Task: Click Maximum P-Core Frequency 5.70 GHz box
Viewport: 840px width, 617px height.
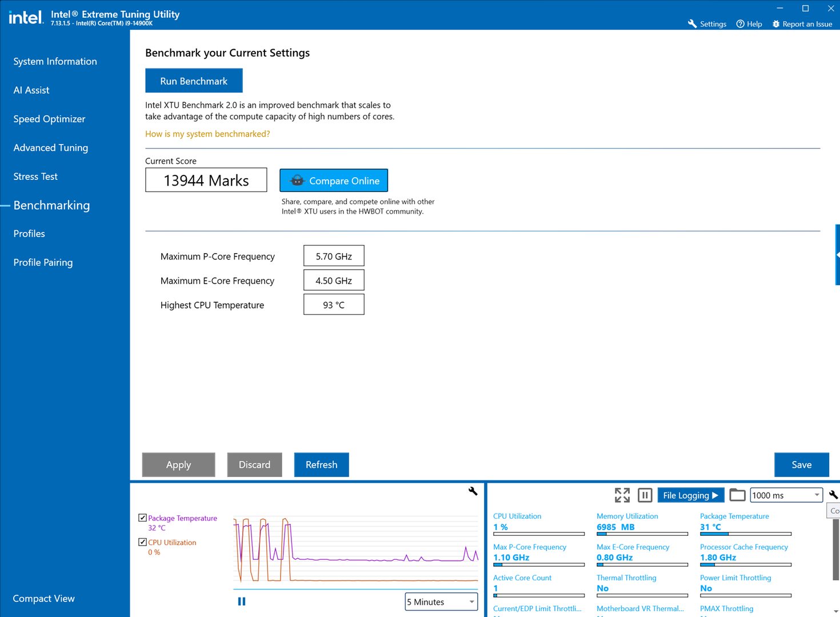Action: click(x=334, y=256)
